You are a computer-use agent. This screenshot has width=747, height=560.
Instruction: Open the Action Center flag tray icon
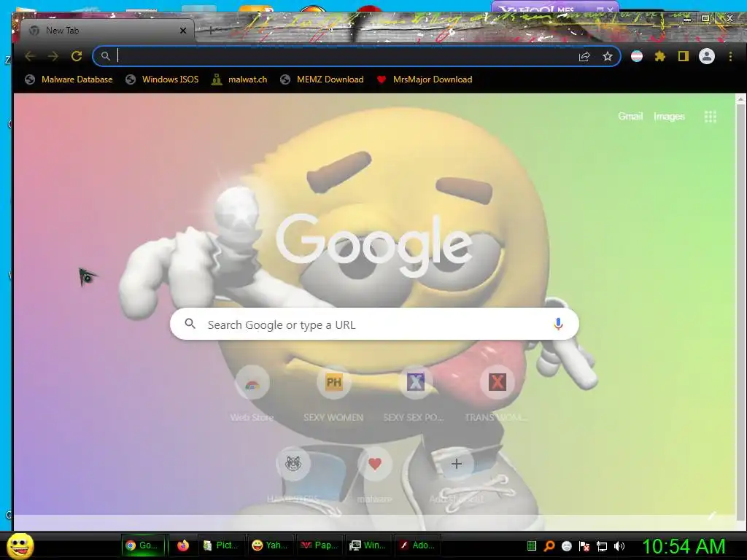click(584, 546)
